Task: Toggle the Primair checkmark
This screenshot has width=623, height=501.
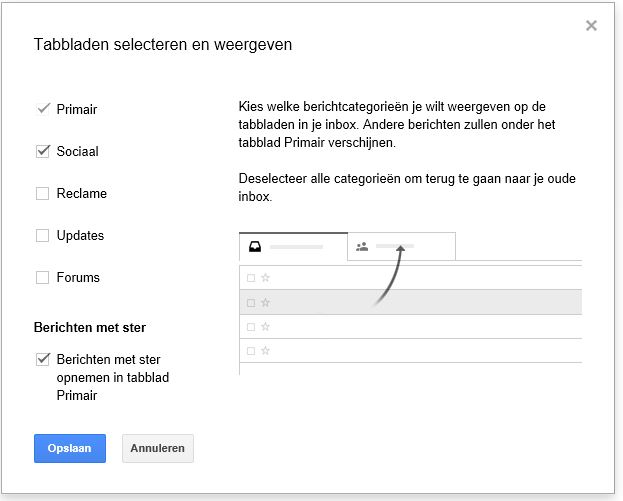Action: coord(43,108)
